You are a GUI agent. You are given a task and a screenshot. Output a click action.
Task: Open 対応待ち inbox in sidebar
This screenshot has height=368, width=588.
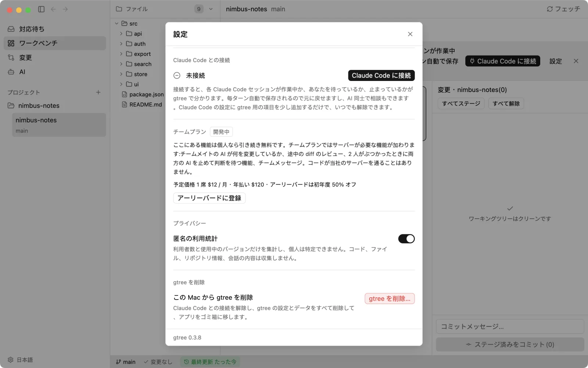55,29
